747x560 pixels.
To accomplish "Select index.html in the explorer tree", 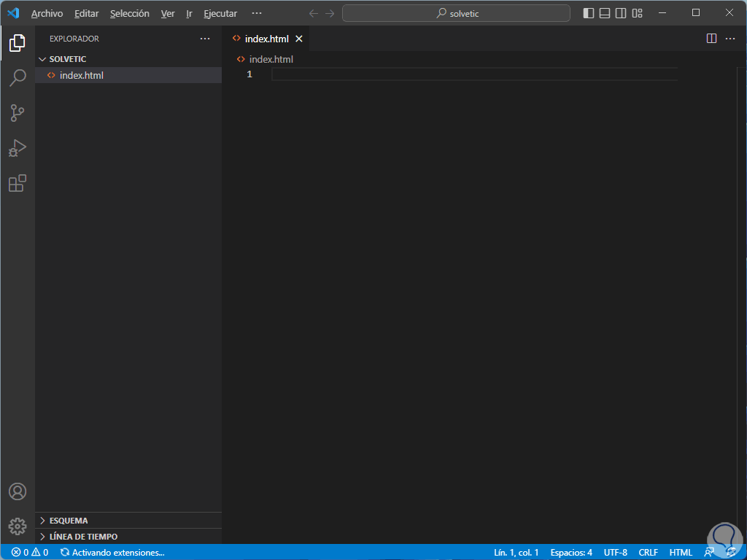I will click(128, 75).
